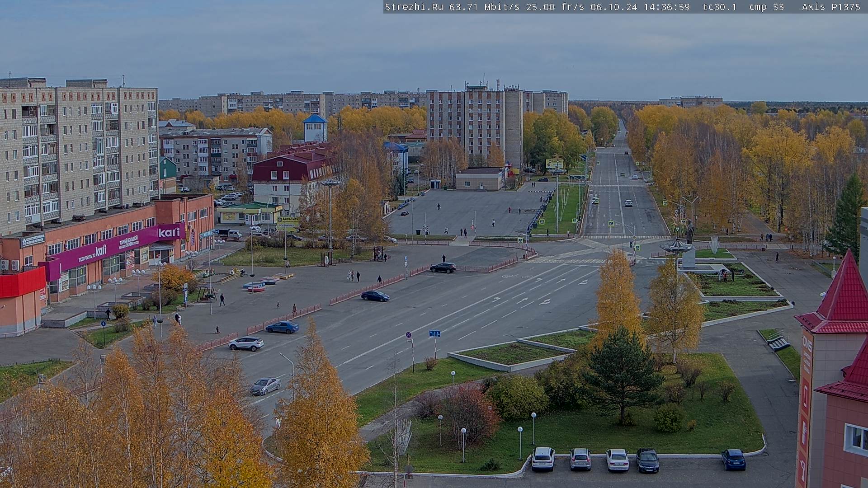Select the tc30.1 overlay value
The image size is (868, 488).
[x=720, y=7]
